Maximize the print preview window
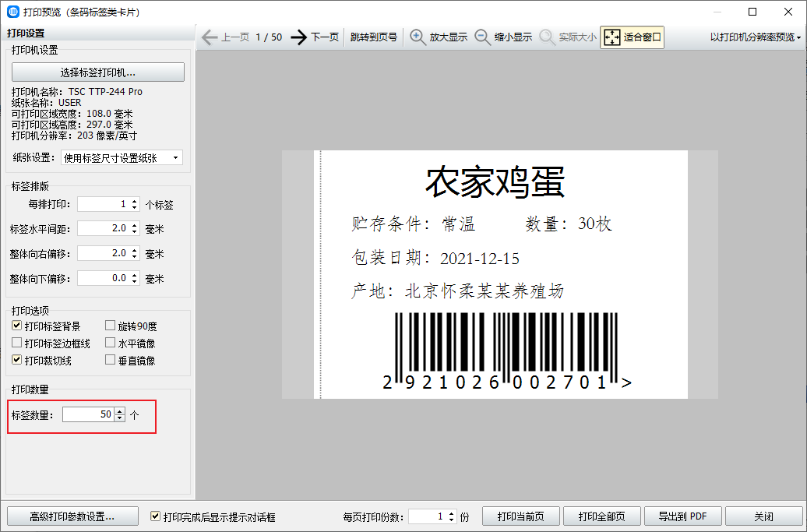Screen dimensions: 807x532 click(x=752, y=12)
